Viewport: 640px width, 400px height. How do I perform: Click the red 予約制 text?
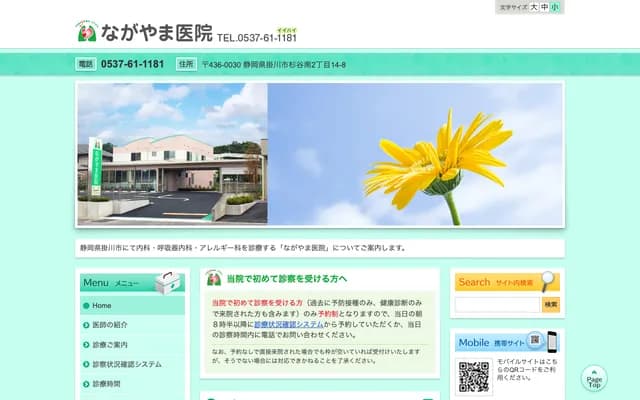coord(328,314)
